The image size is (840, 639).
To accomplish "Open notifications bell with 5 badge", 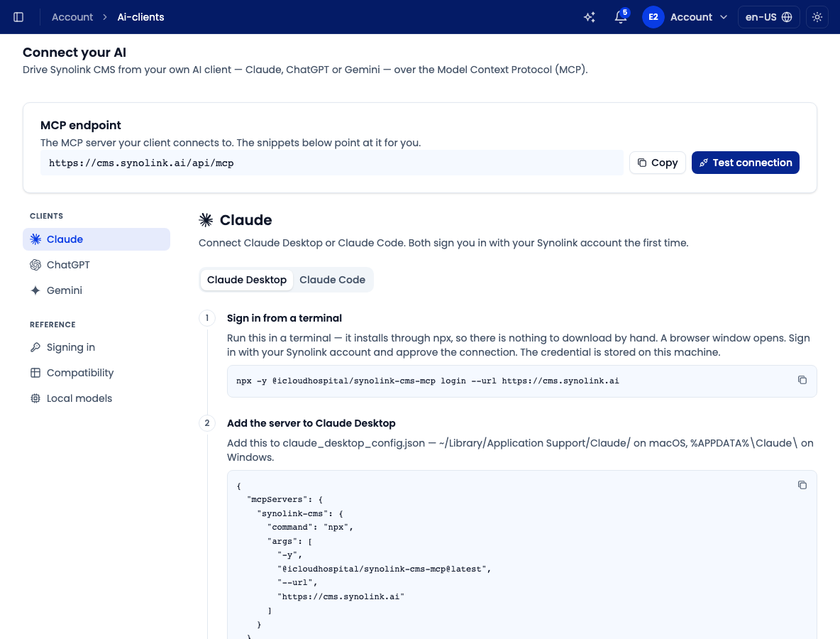I will [621, 17].
